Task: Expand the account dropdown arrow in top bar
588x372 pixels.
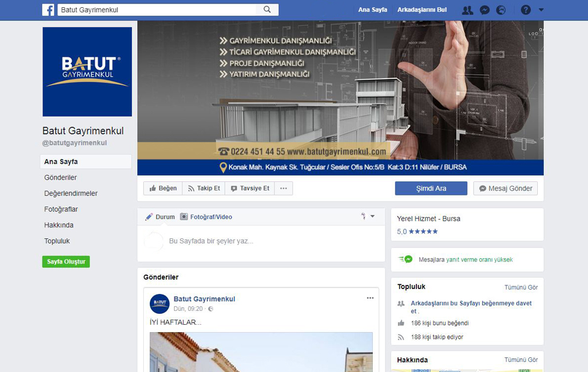Action: [x=541, y=10]
